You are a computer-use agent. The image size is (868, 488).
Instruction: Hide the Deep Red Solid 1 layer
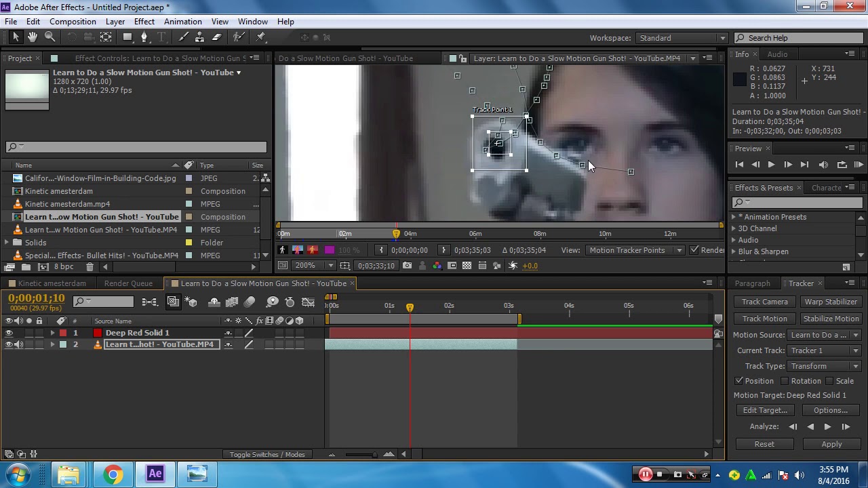(x=9, y=333)
